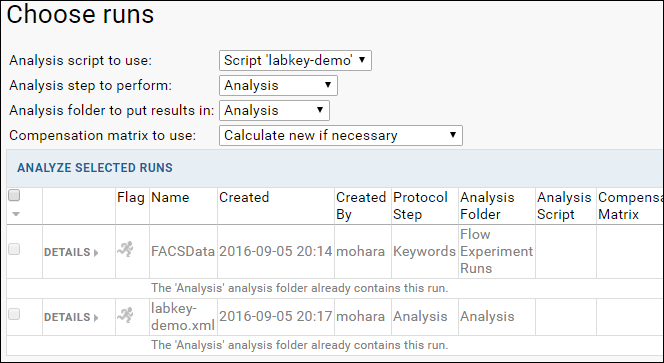Click the Created By column header
This screenshot has height=363, width=664.
coord(361,206)
